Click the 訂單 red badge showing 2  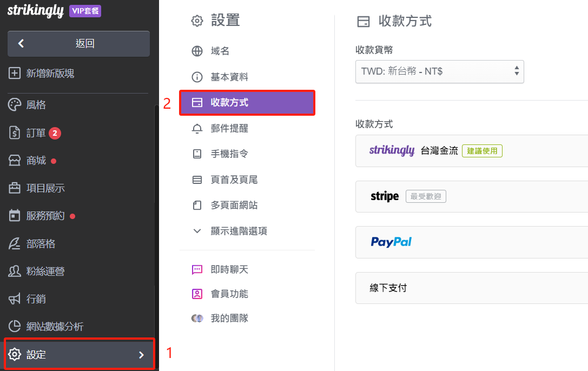coord(55,133)
